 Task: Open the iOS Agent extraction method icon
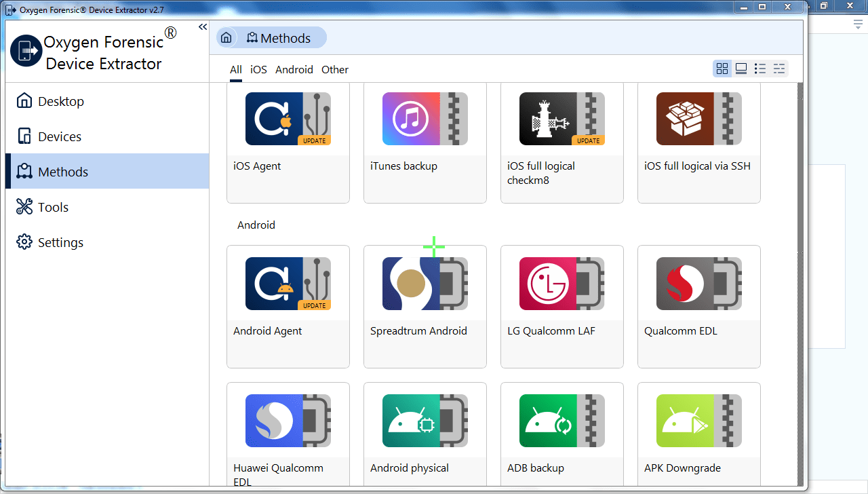click(x=288, y=119)
